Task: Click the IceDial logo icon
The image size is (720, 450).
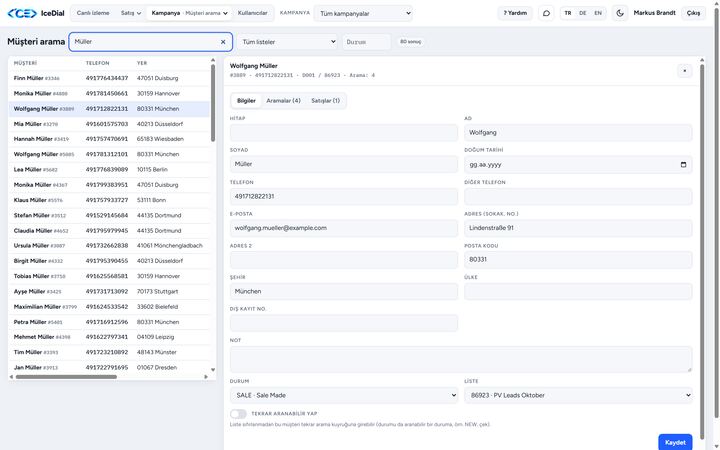Action: coord(22,13)
